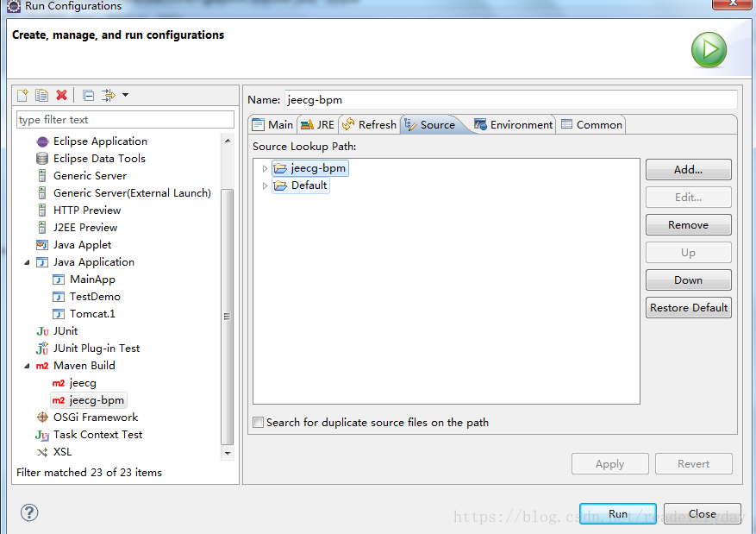Click the Maven Build m2 icon
Viewport: 756px width, 534px height.
(42, 366)
